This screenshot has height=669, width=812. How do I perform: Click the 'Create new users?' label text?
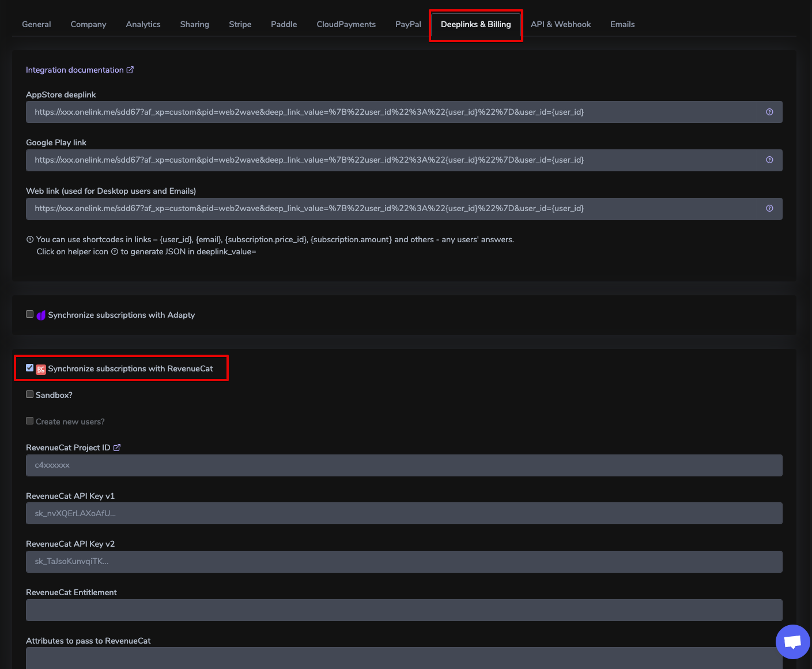70,422
